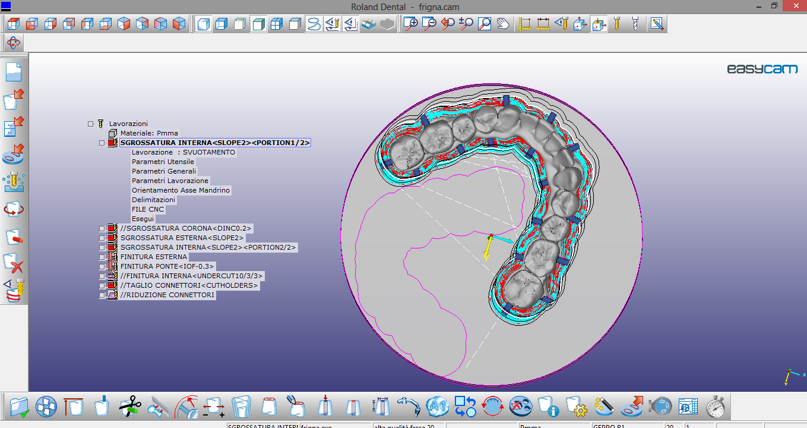Image resolution: width=807 pixels, height=428 pixels.
Task: Toggle checkbox for //RIDUZIONE CONNETTORI
Action: coord(102,295)
